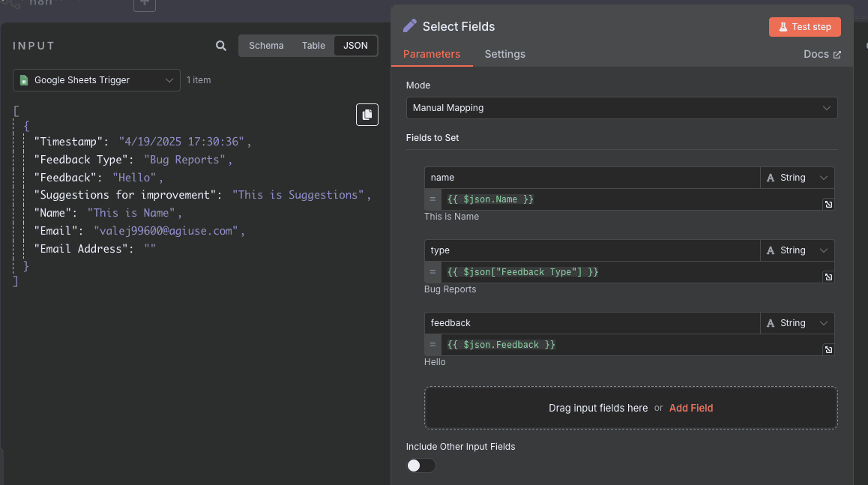Screen dimensions: 868x485
Task: Open the expression editor icon for name field
Action: pyautogui.click(x=828, y=203)
